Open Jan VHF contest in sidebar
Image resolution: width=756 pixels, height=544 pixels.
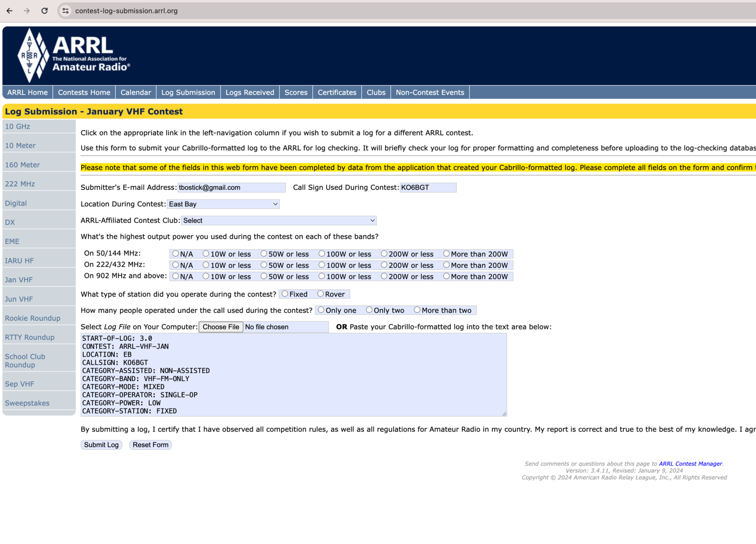coord(19,280)
